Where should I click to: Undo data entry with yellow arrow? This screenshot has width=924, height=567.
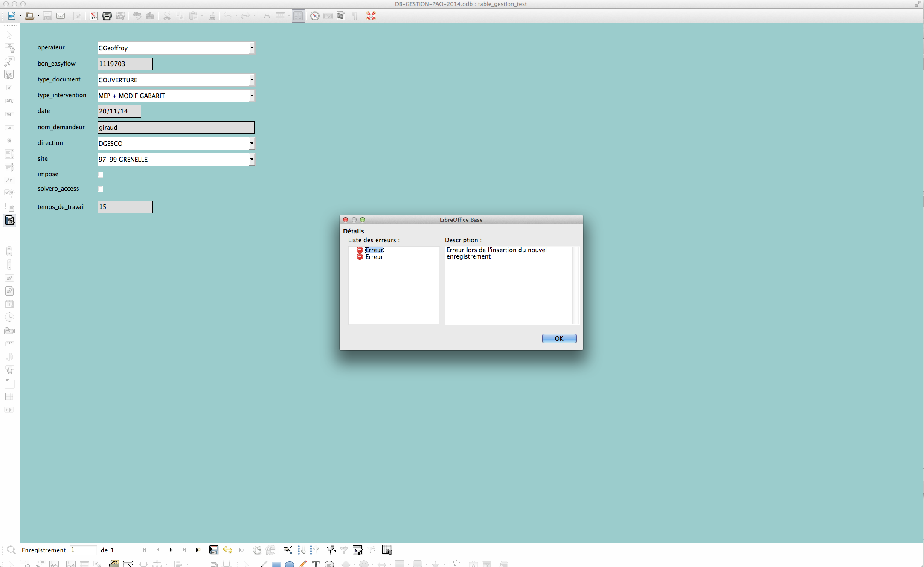point(227,550)
